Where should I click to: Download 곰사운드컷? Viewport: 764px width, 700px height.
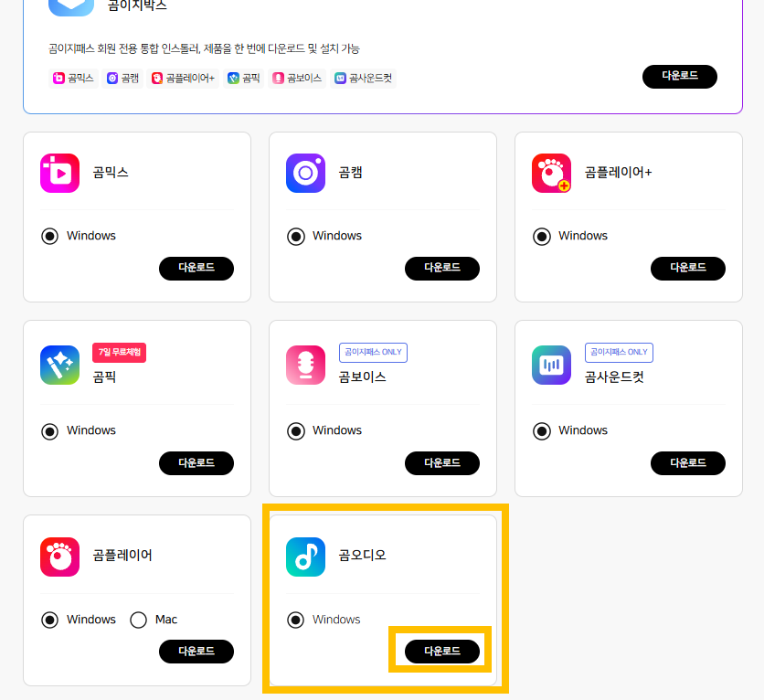[x=688, y=463]
